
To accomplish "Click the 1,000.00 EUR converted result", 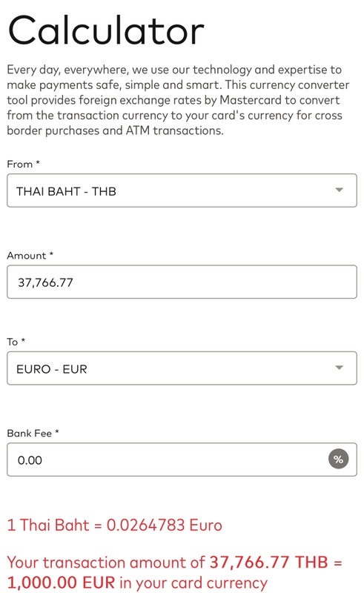I will [61, 583].
